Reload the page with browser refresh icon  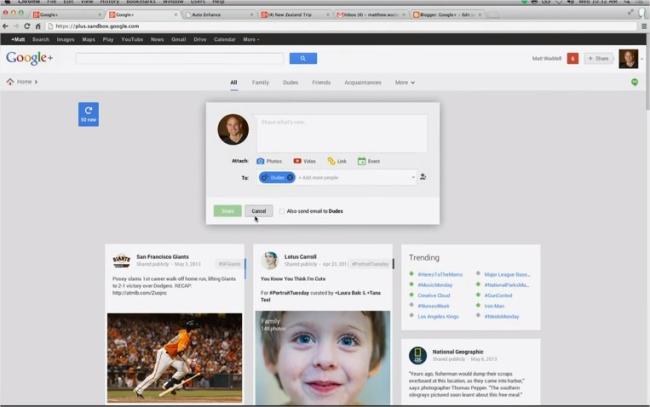[x=27, y=26]
